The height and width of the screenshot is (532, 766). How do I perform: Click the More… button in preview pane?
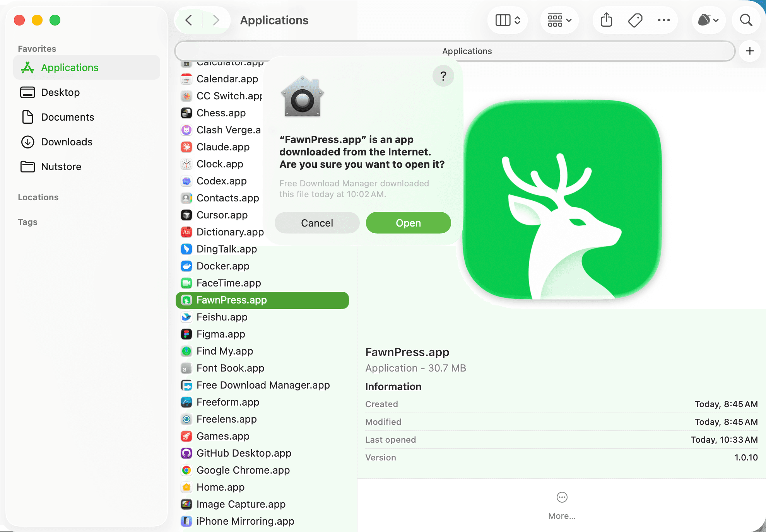562,505
